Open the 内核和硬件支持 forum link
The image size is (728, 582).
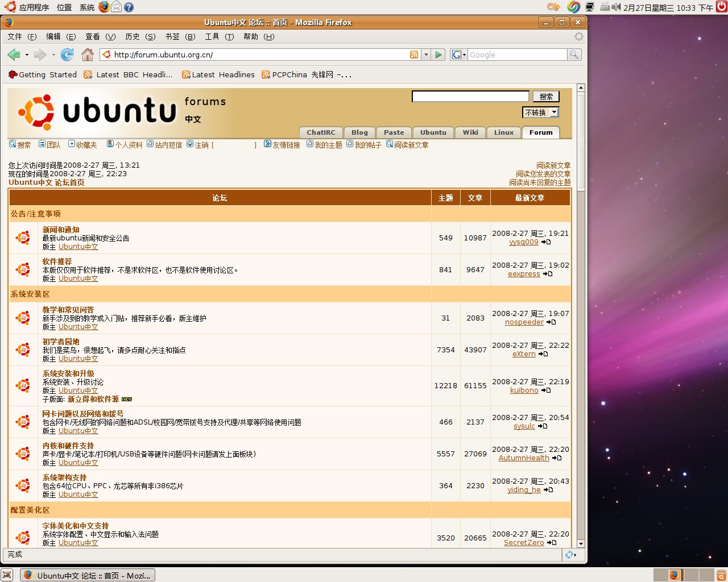(68, 446)
